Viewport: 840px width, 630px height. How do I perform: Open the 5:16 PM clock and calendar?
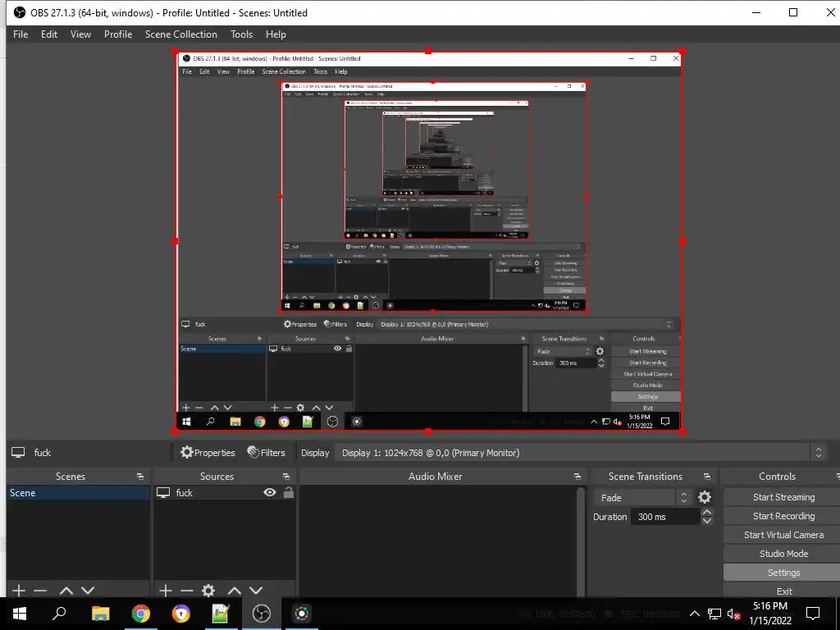tap(769, 614)
